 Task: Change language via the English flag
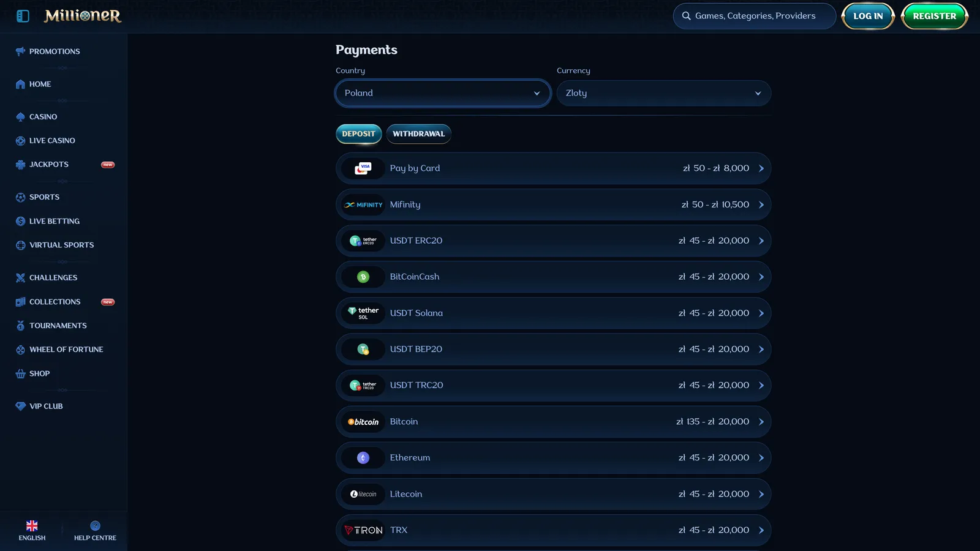click(32, 526)
